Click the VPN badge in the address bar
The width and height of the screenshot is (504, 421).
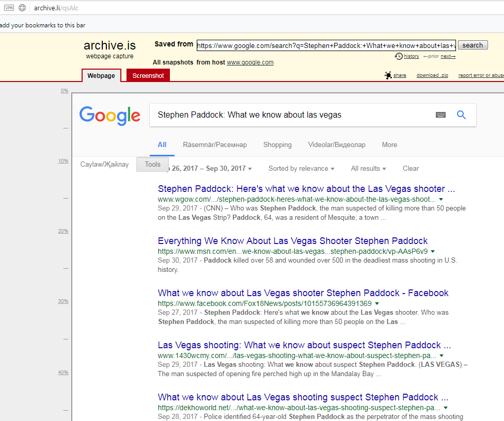(9, 8)
